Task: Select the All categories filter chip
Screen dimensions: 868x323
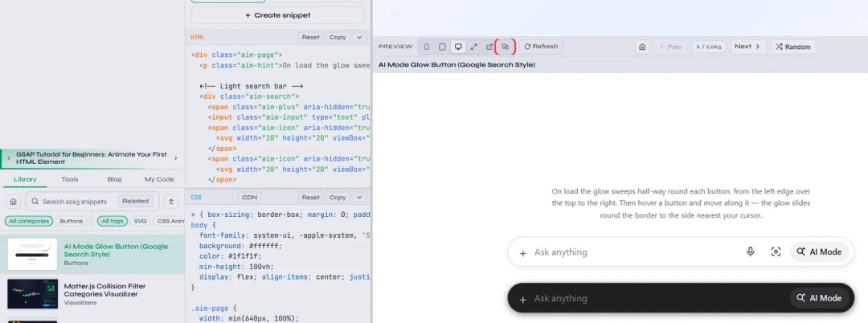Action: pyautogui.click(x=29, y=221)
